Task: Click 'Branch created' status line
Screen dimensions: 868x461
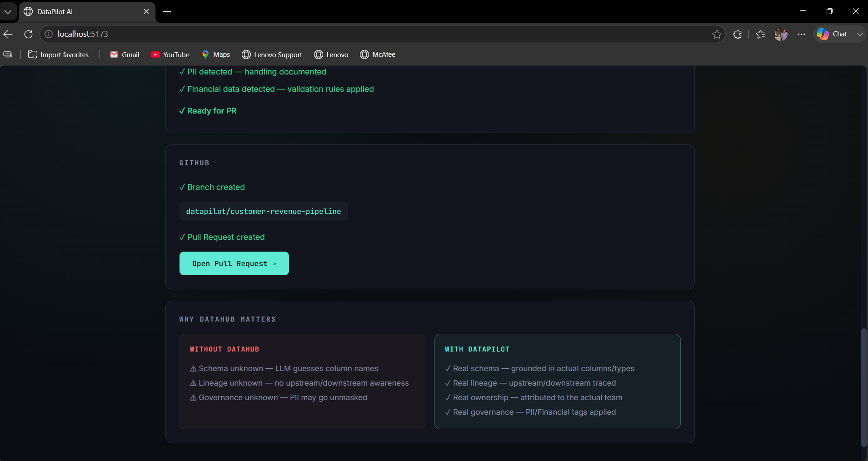Action: 212,187
